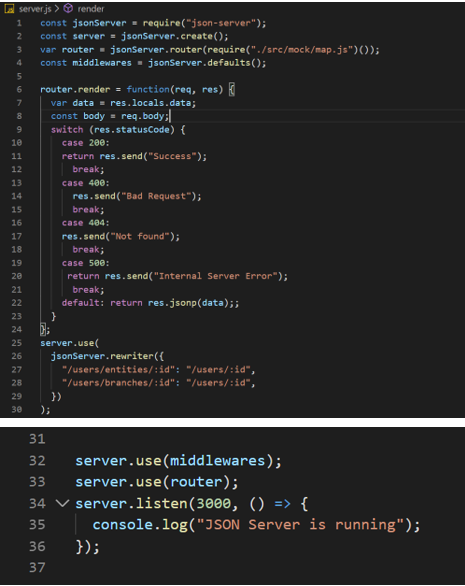Click the "./src/mock/map.js" path string

click(302, 50)
